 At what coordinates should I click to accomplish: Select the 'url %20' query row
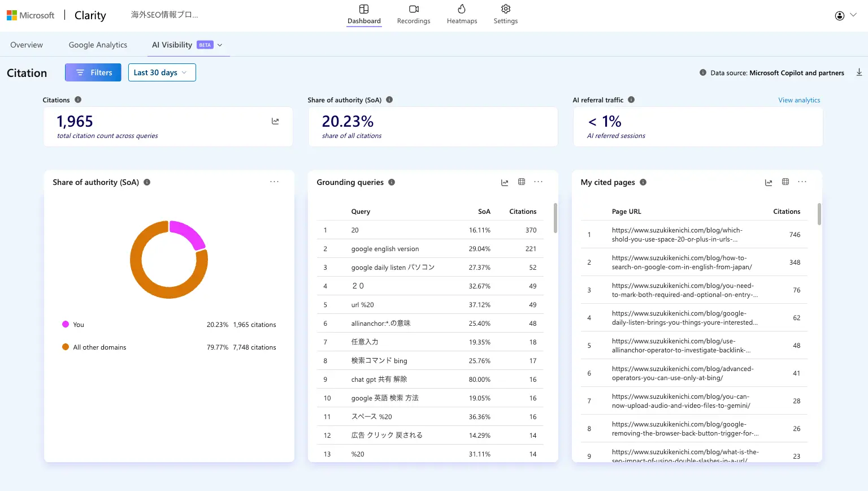point(430,305)
